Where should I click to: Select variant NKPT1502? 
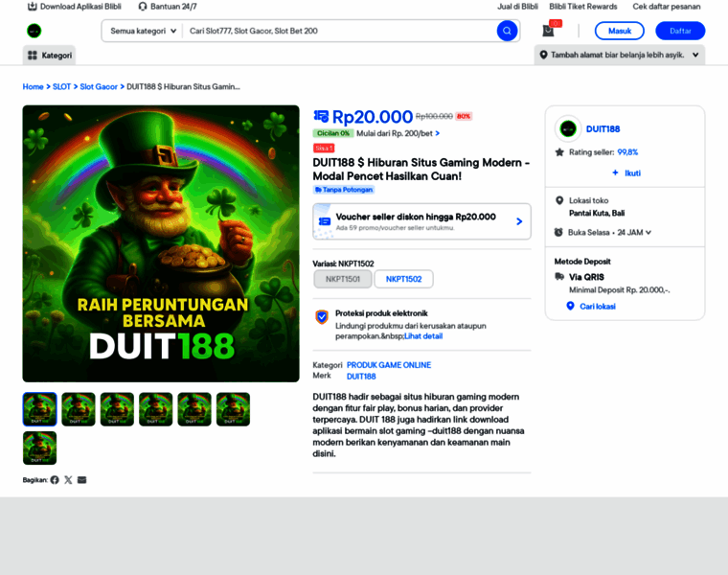tap(404, 279)
